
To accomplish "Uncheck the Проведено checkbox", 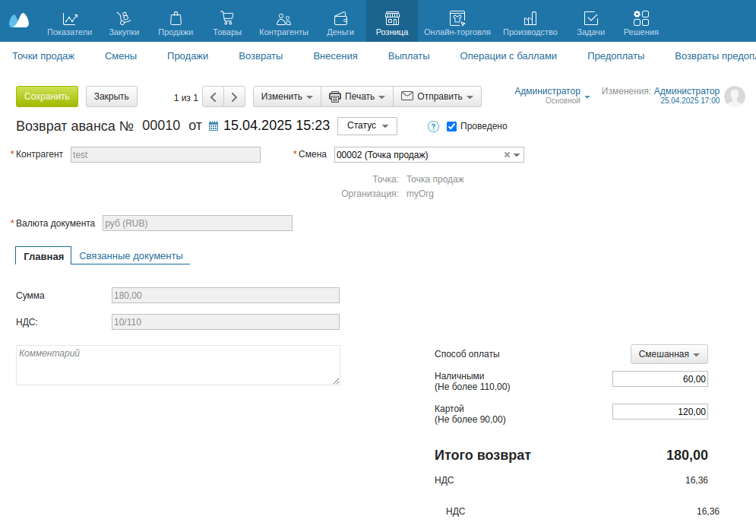I will click(x=451, y=126).
